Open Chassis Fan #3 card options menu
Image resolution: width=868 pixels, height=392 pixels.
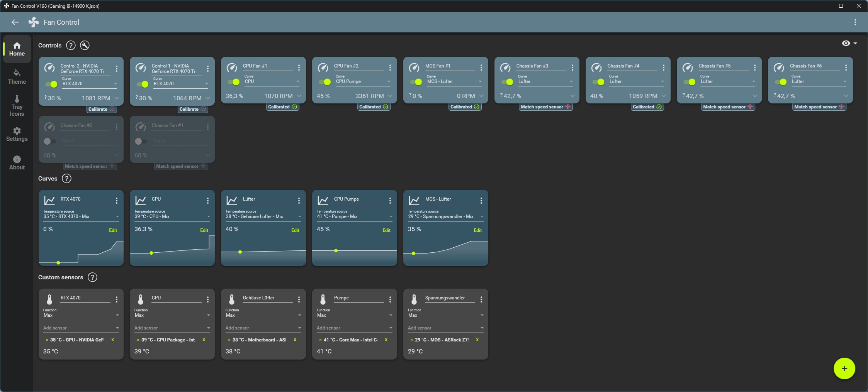coord(572,68)
